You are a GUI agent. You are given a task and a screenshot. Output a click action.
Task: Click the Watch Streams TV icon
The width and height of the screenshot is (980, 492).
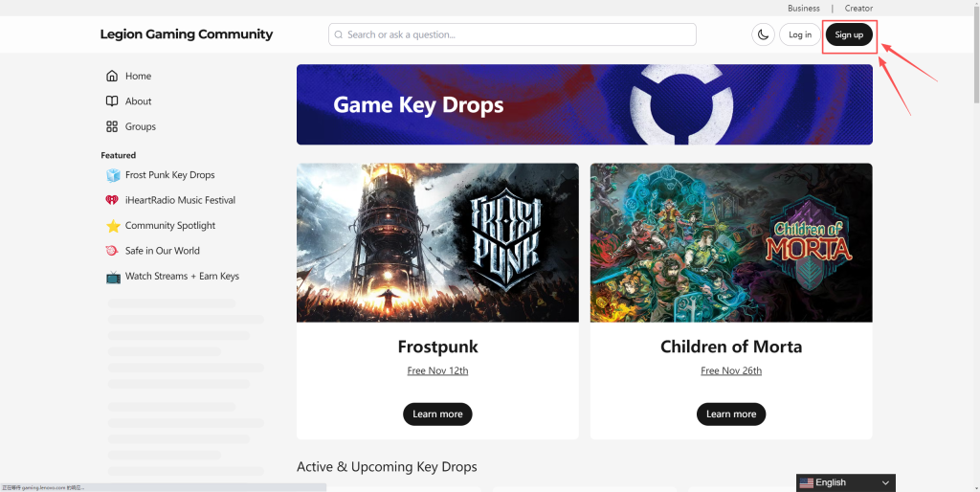point(113,277)
